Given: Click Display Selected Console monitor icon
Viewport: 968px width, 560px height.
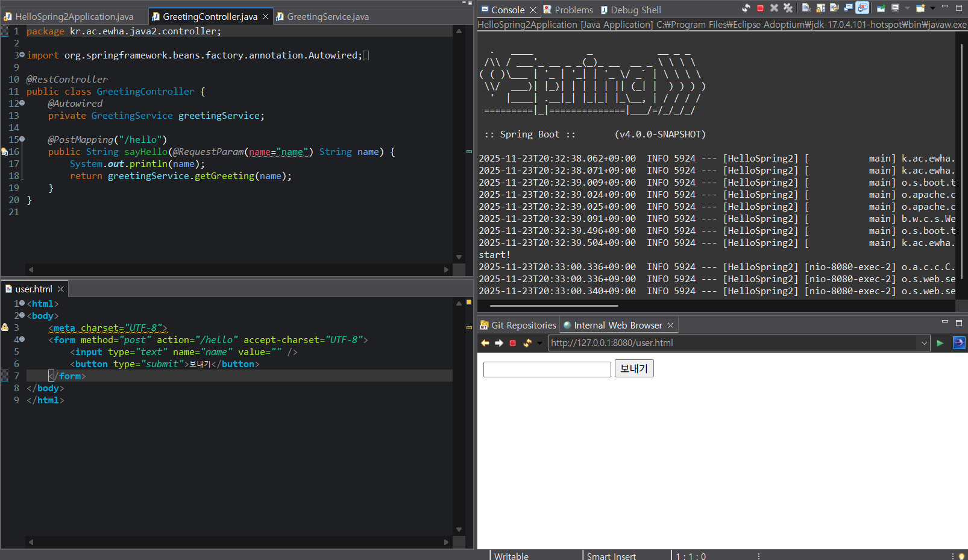Looking at the screenshot, I should (x=895, y=8).
